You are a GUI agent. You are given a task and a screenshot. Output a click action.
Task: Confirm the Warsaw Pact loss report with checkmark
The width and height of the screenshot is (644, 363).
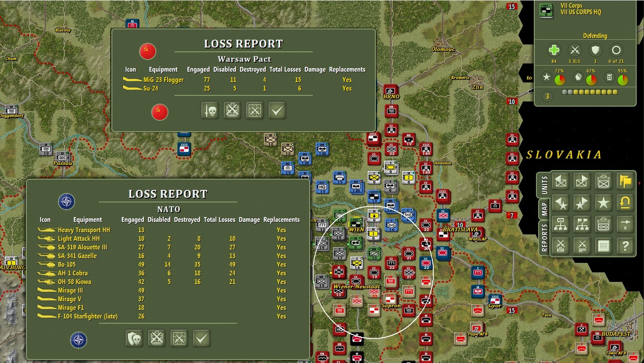pyautogui.click(x=277, y=110)
